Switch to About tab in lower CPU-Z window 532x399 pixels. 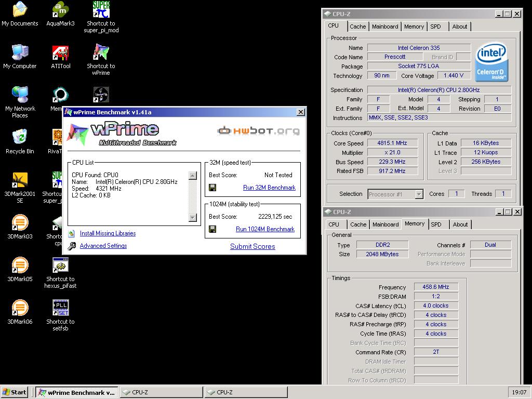coord(460,224)
